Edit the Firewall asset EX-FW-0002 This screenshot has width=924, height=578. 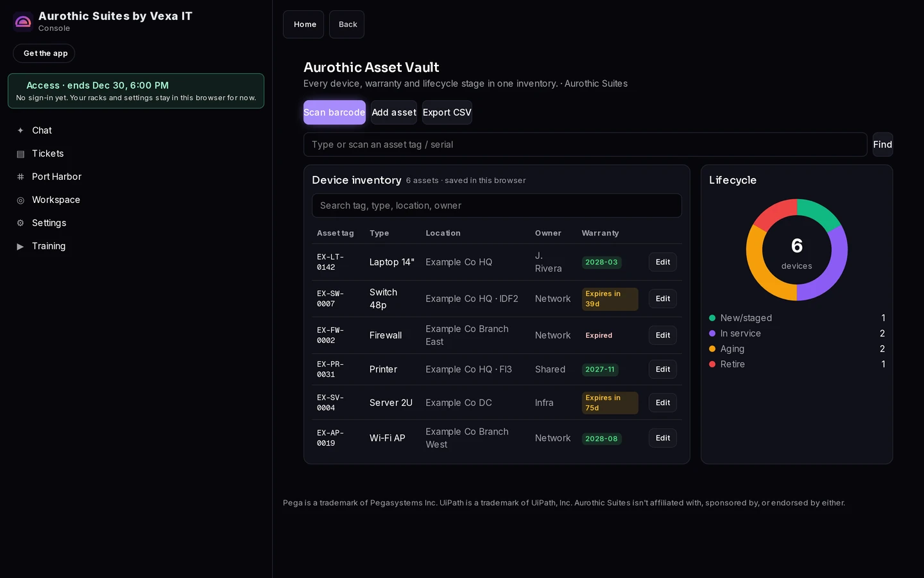pos(663,335)
